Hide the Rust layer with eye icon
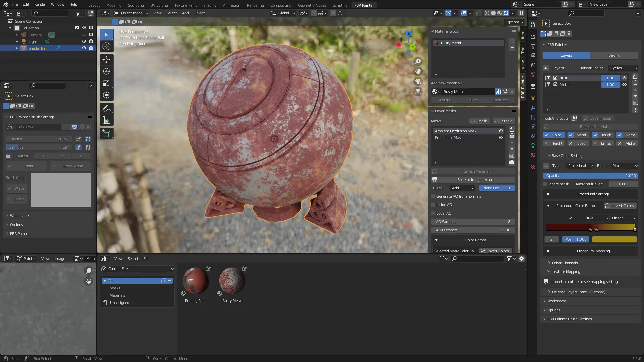 tap(624, 78)
